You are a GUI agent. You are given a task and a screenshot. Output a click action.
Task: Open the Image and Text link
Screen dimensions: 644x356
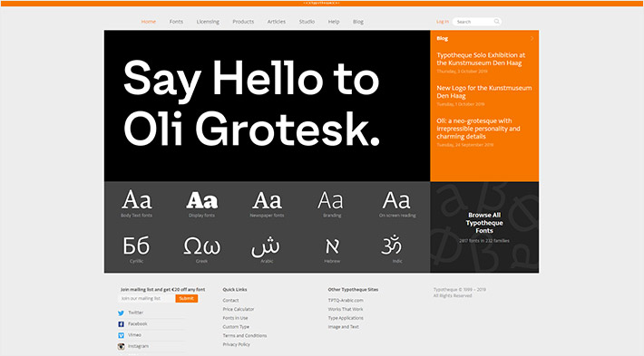pos(344,327)
